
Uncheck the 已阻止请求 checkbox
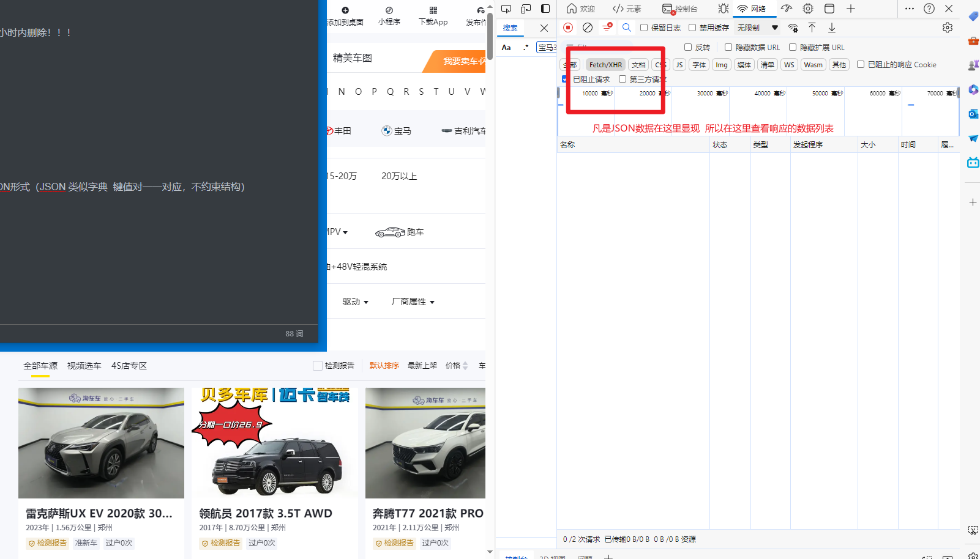[565, 79]
